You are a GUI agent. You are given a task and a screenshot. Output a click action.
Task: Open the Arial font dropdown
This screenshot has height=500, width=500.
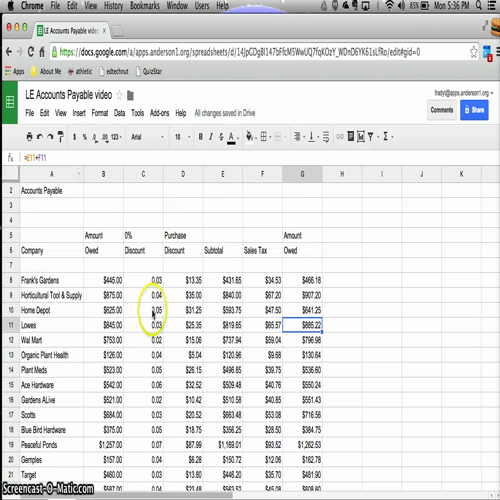point(147,137)
